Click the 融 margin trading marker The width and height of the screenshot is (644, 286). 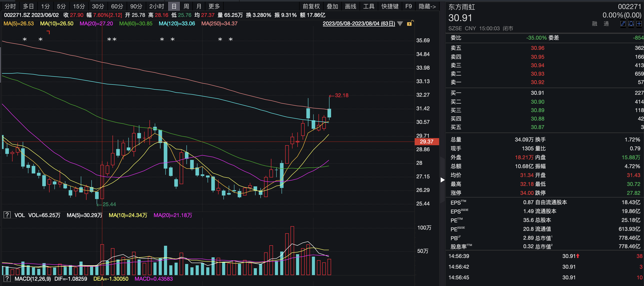595,24
